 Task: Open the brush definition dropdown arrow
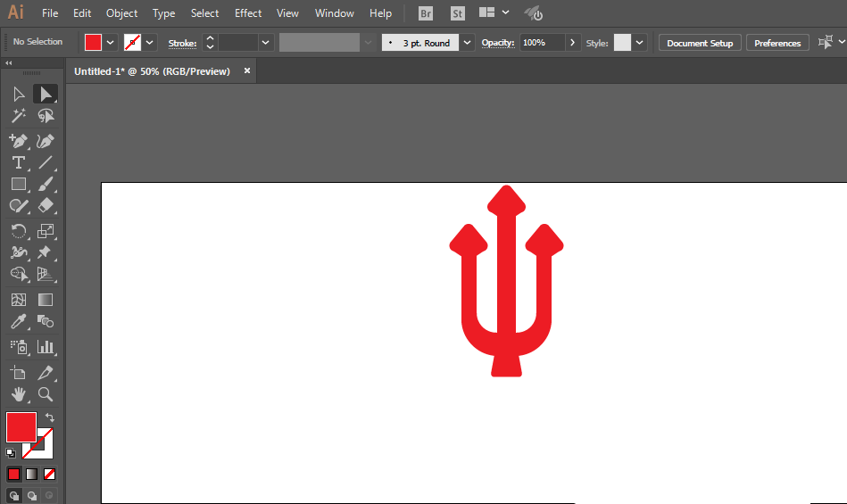tap(468, 43)
